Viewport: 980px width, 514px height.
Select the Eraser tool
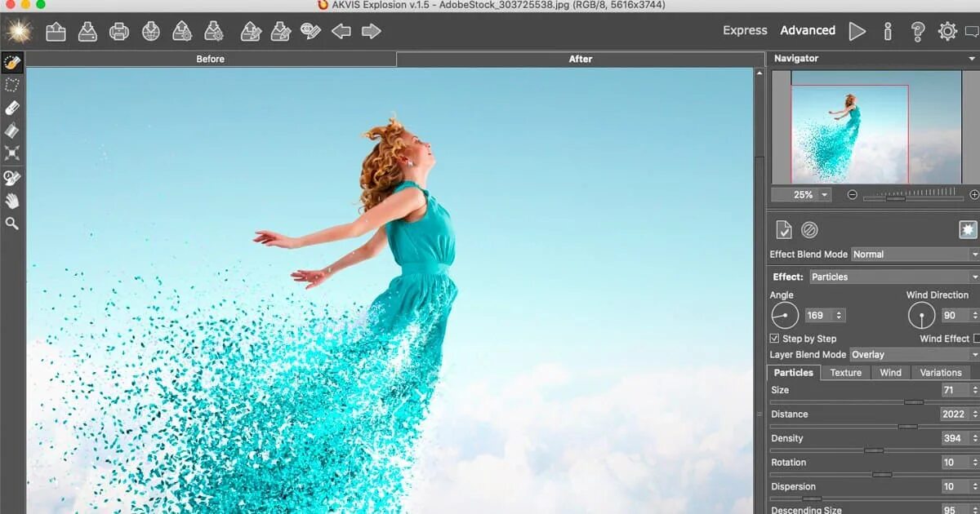[12, 108]
